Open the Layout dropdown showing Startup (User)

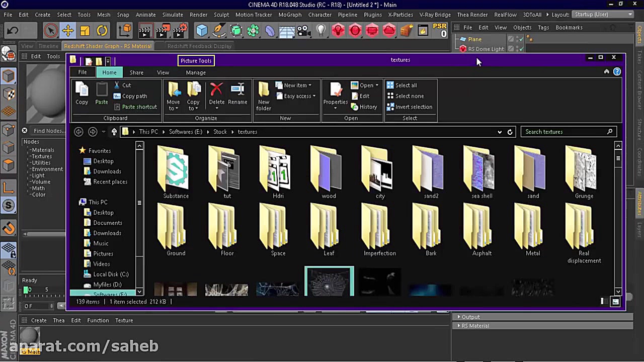(602, 15)
